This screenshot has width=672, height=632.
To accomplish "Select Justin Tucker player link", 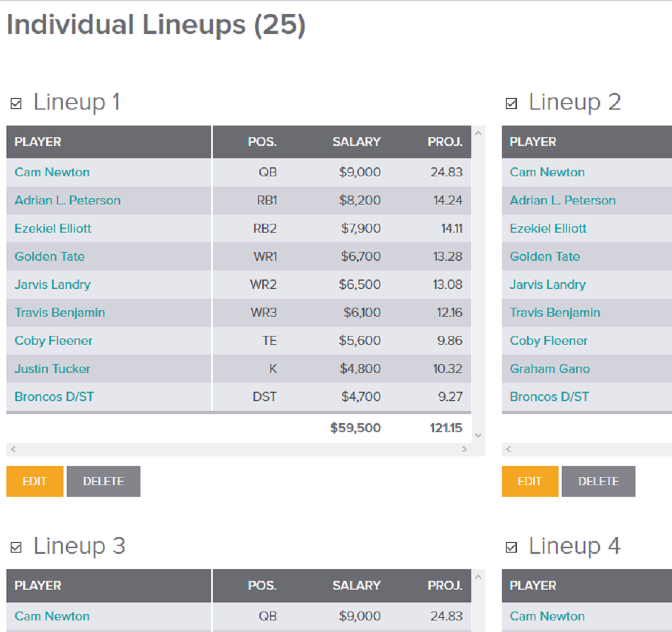I will pos(53,369).
